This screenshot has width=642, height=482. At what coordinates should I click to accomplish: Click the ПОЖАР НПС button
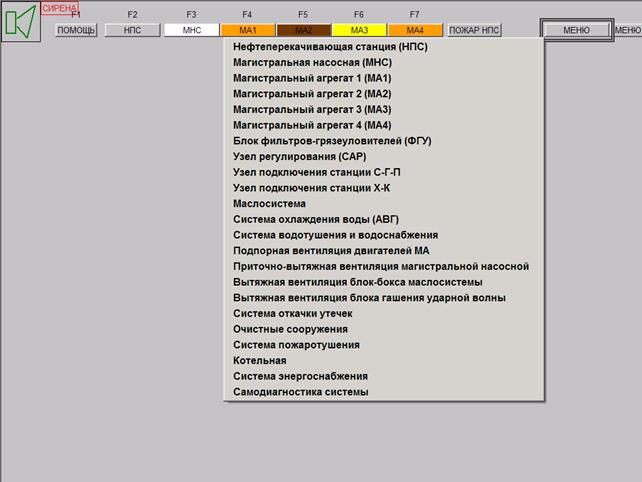click(x=474, y=30)
